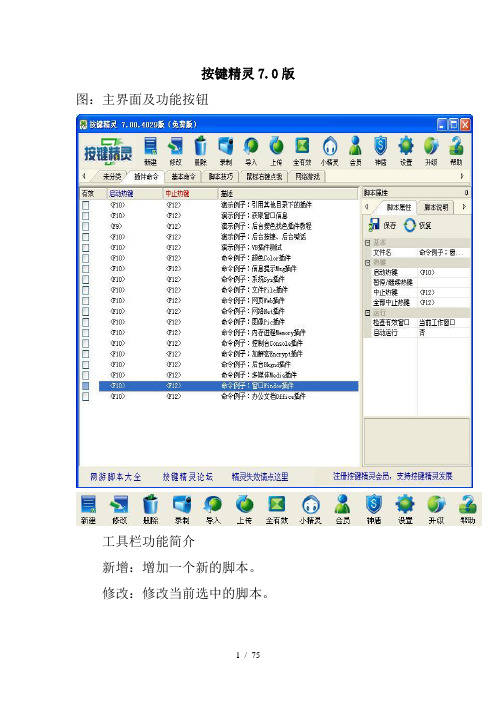
Task: Tick checkbox for the F9 hotkey script row
Action: pyautogui.click(x=86, y=227)
